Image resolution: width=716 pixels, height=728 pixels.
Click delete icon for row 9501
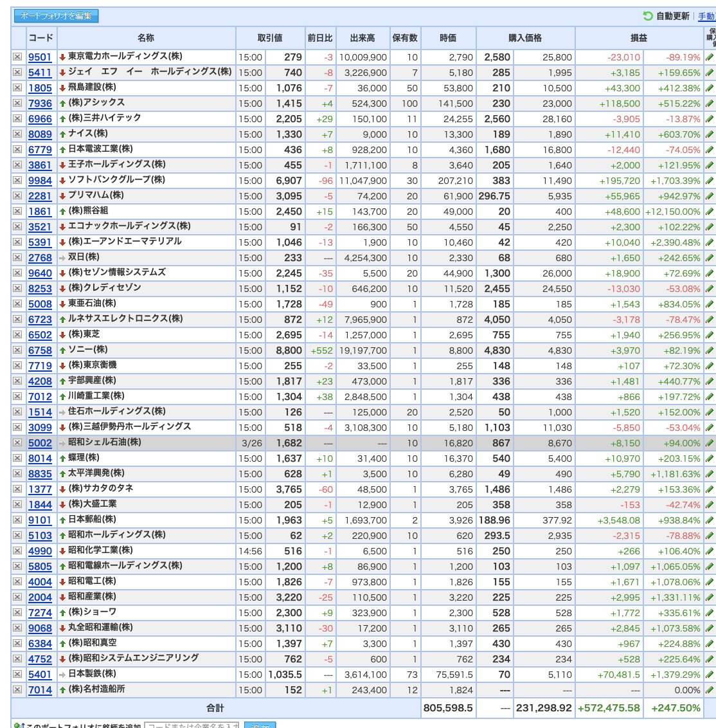[17, 57]
